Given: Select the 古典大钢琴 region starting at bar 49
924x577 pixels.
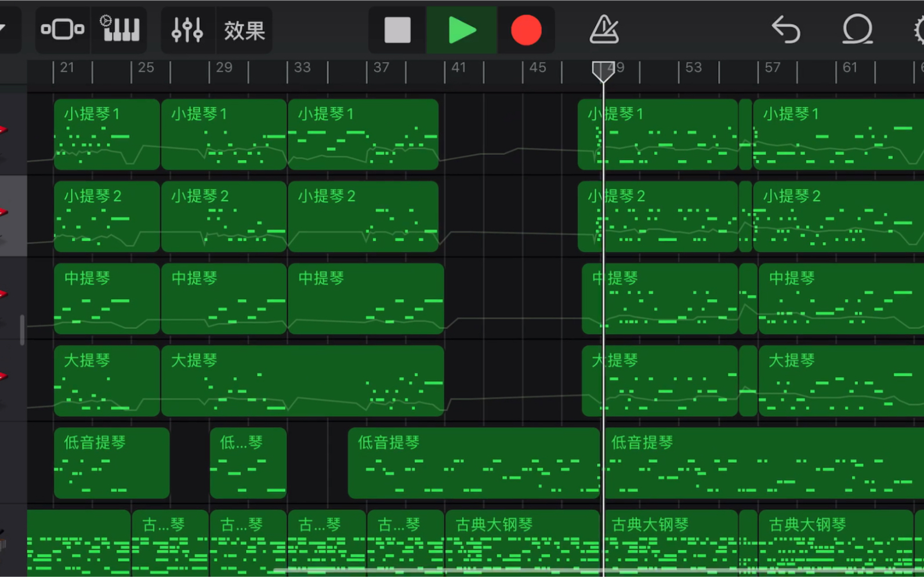Looking at the screenshot, I should pyautogui.click(x=671, y=543).
